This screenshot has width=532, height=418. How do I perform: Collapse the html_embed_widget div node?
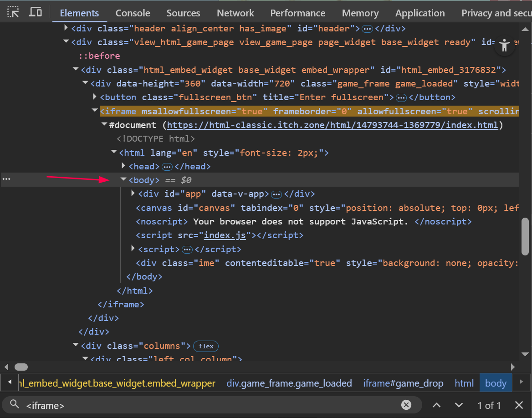click(75, 69)
